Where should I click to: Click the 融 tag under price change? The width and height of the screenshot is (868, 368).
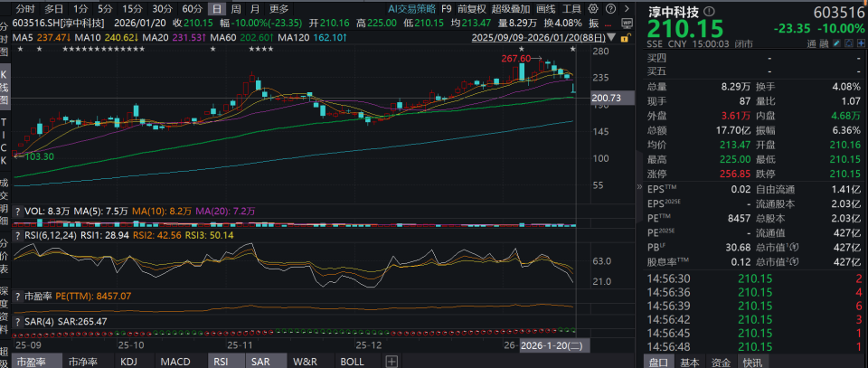pyautogui.click(x=823, y=43)
